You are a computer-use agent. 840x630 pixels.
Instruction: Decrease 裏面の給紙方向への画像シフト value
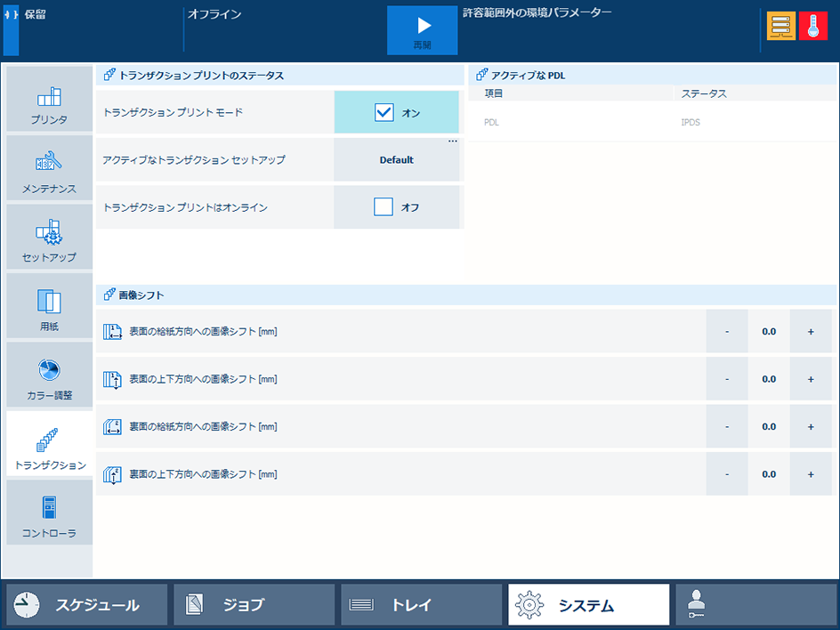click(x=727, y=427)
